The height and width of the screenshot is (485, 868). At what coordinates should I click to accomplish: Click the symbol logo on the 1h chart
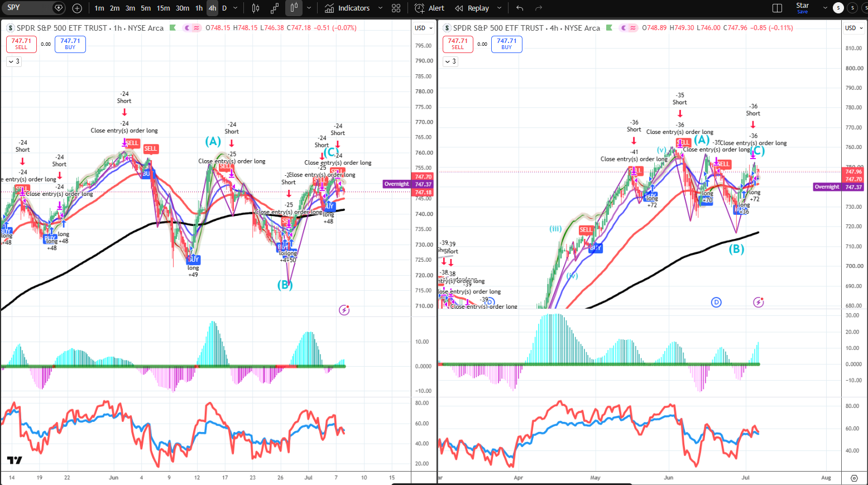pos(11,28)
